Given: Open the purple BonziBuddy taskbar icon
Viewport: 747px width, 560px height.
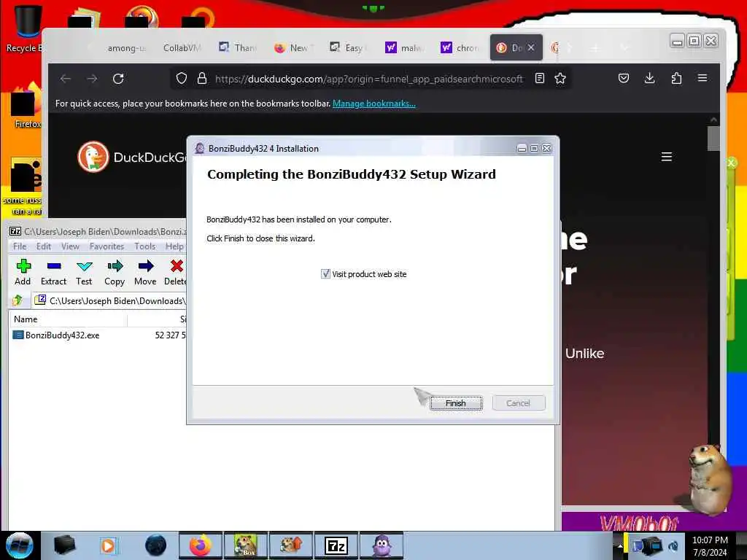Looking at the screenshot, I should point(382,545).
